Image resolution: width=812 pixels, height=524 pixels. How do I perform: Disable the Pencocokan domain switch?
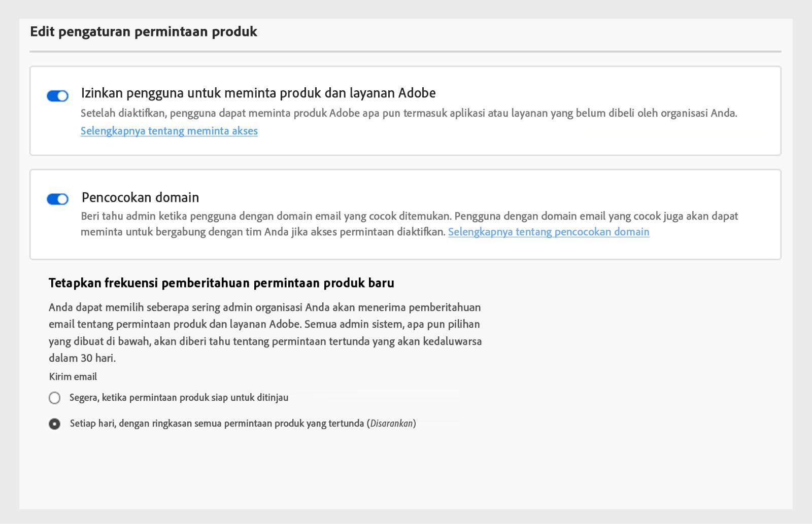(57, 199)
